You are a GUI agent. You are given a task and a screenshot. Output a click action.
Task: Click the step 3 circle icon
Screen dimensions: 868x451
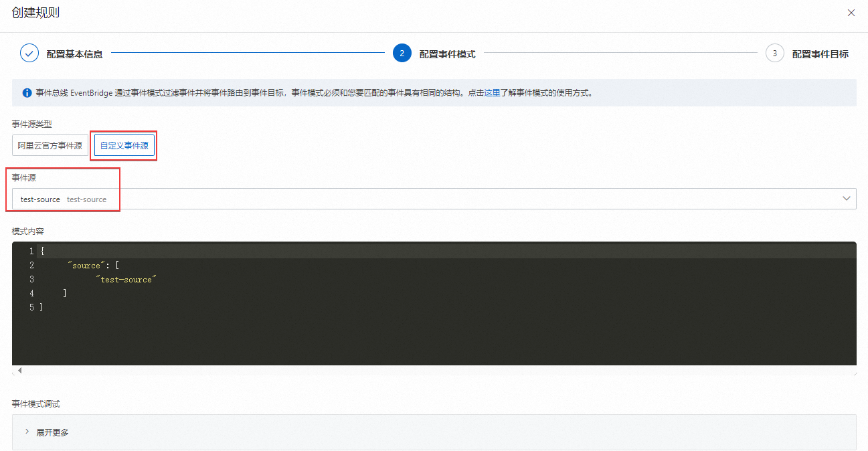[x=774, y=54]
